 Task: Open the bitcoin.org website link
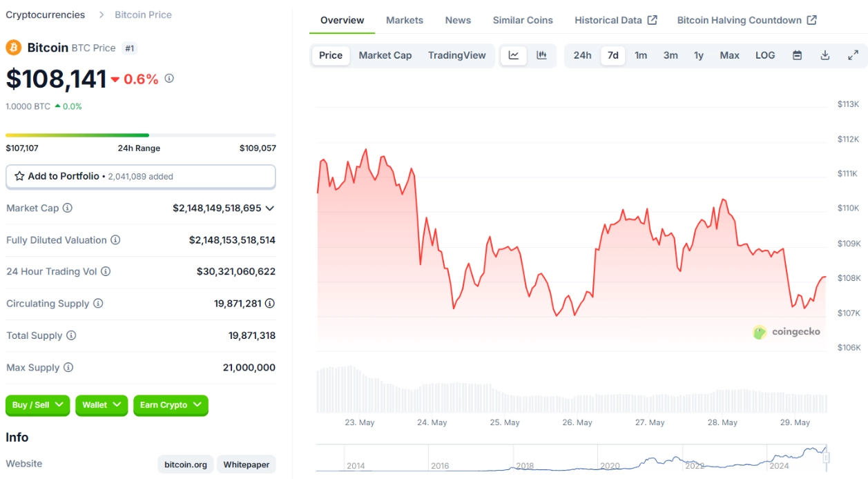point(186,465)
